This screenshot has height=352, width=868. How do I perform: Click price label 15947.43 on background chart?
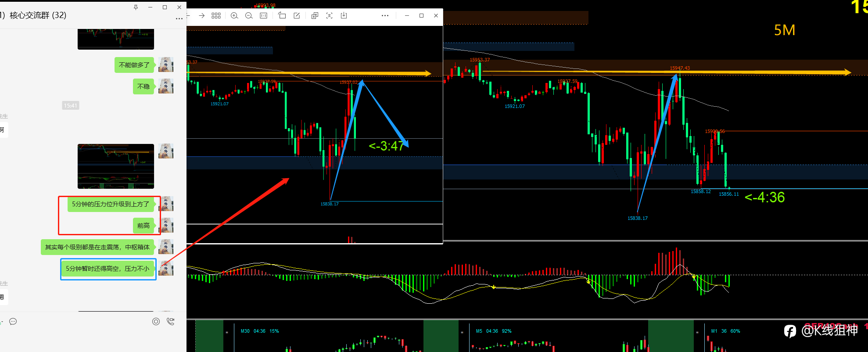[x=680, y=68]
